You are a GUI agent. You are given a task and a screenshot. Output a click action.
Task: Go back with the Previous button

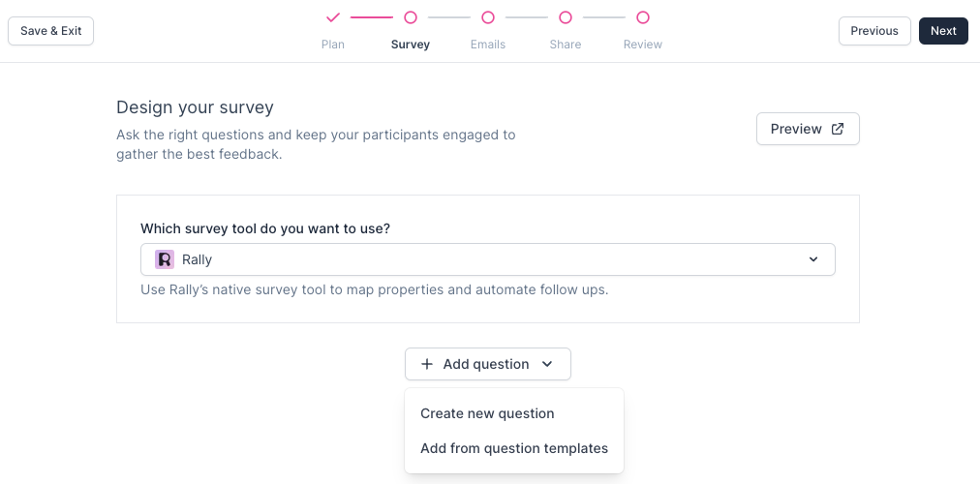pos(874,31)
